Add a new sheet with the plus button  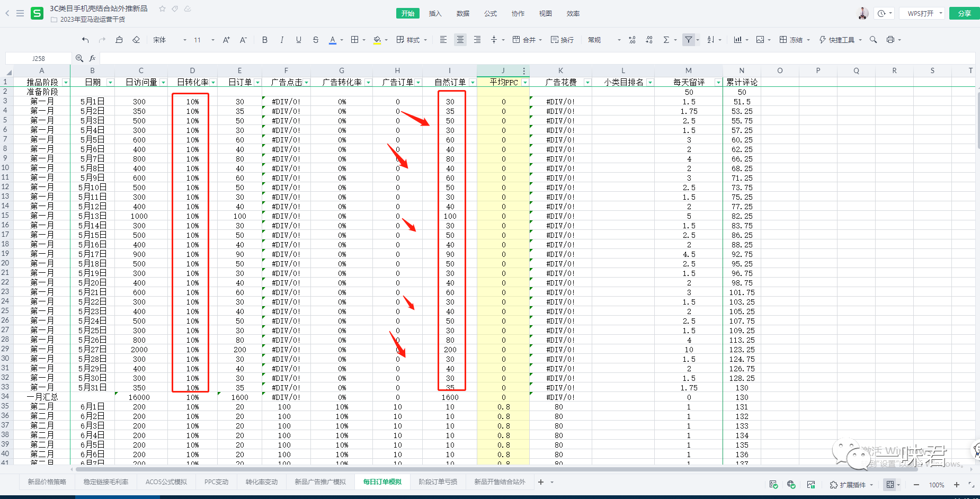point(540,482)
